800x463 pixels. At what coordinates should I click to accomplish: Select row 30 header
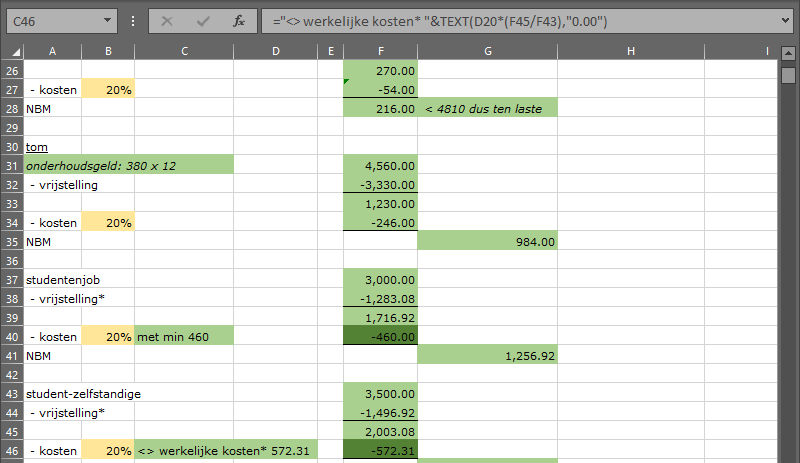tap(12, 147)
